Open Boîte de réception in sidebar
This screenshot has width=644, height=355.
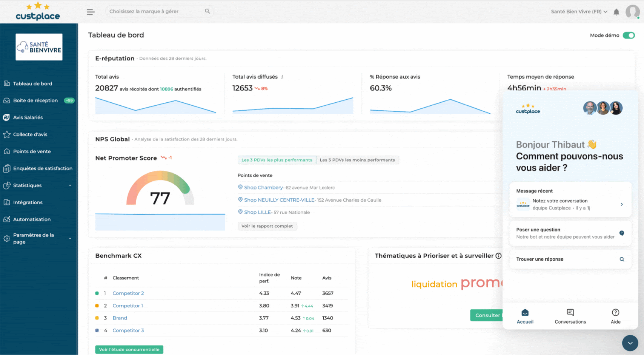click(x=35, y=100)
